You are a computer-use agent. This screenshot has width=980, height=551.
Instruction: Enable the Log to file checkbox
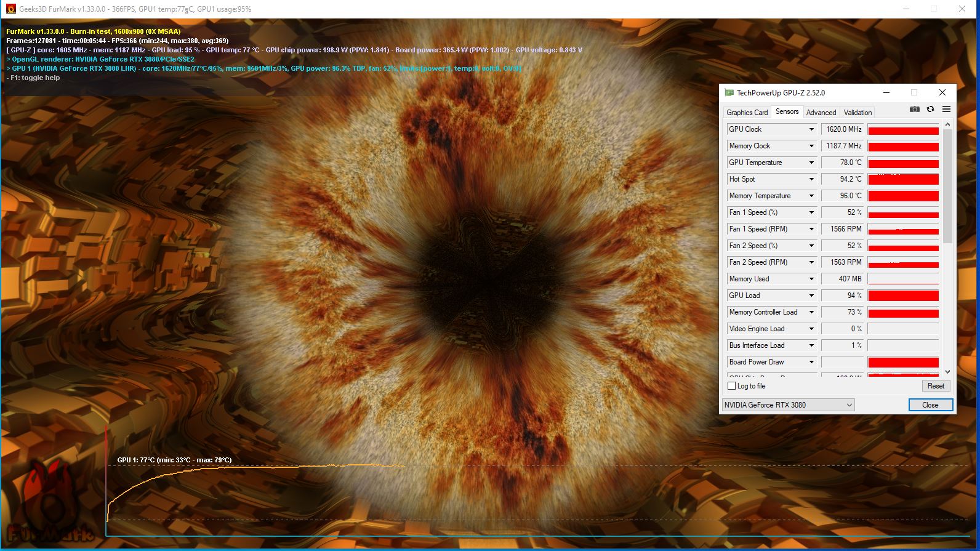coord(732,386)
